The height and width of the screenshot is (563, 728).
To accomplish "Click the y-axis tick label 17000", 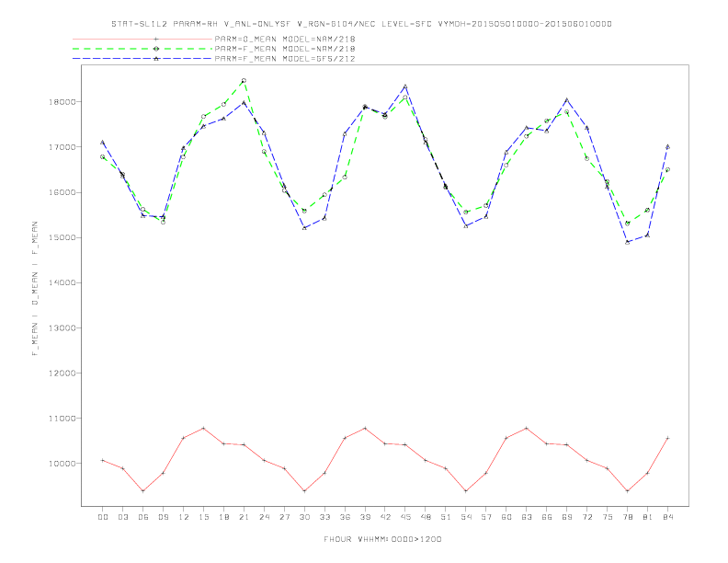I will (62, 147).
